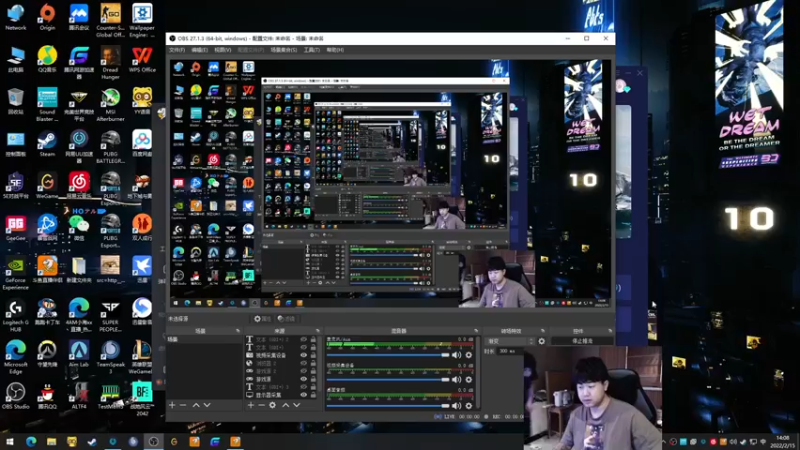The height and width of the screenshot is (450, 800).
Task: Mute the 桌面音频 mixer channel
Action: (x=457, y=406)
